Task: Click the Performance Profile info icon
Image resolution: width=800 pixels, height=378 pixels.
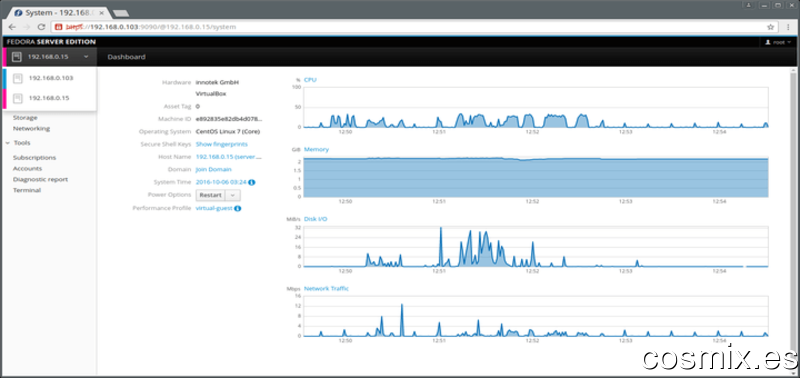Action: 238,209
